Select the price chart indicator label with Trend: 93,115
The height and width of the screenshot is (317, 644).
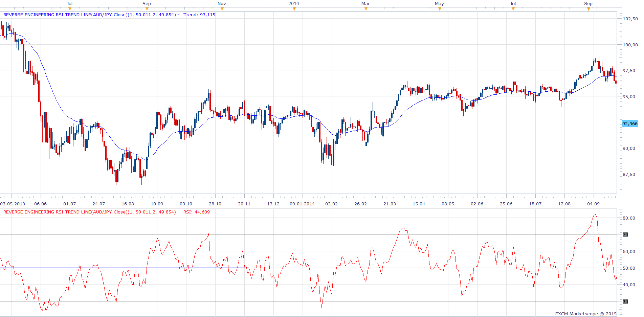pos(109,15)
